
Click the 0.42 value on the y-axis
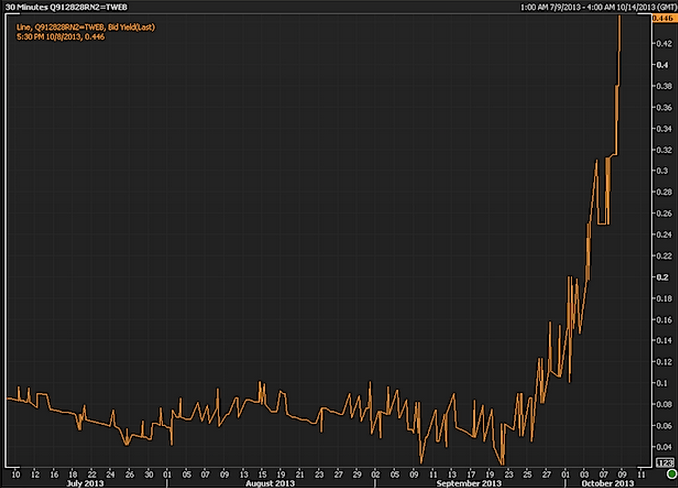click(x=661, y=44)
